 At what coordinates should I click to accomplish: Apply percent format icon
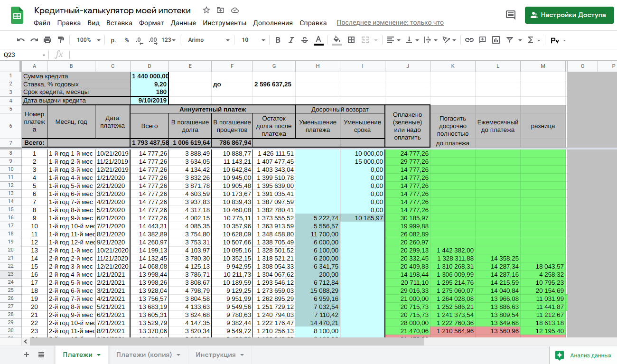(x=127, y=40)
